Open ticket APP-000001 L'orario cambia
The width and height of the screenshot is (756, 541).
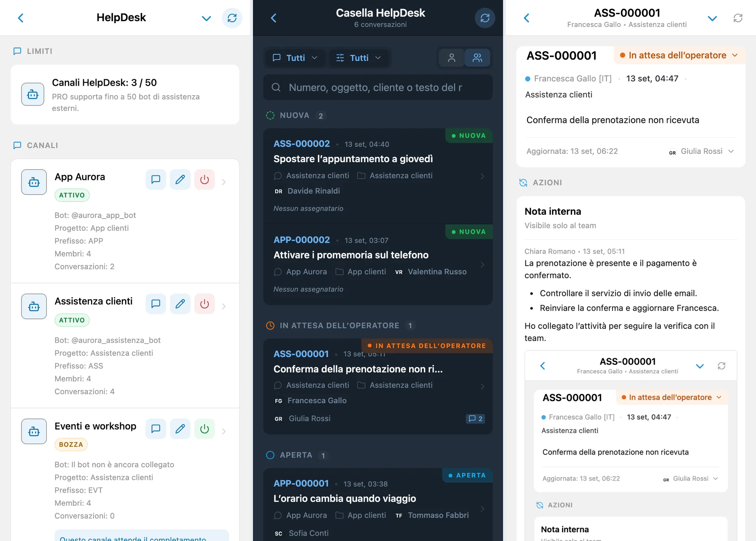coord(378,505)
